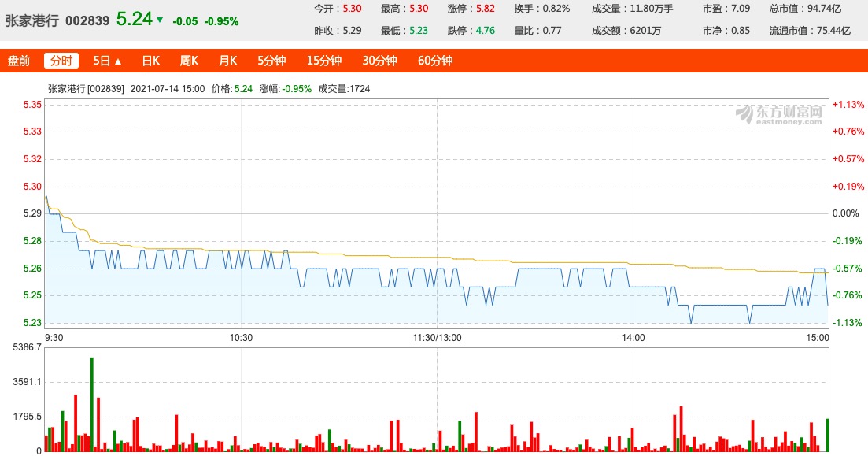Click the 15:00 time axis label
This screenshot has height=456, width=868.
818,337
